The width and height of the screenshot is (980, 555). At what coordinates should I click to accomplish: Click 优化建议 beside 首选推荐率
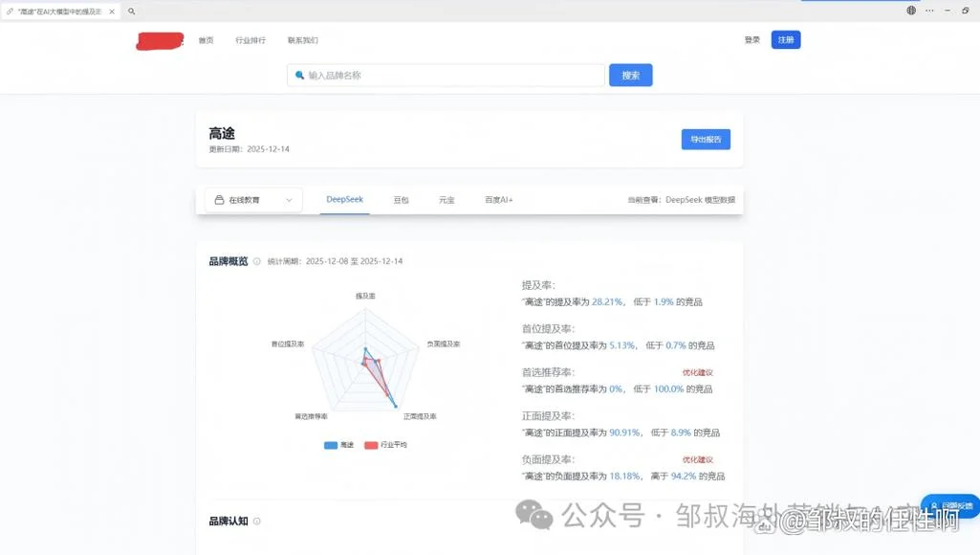click(x=698, y=372)
